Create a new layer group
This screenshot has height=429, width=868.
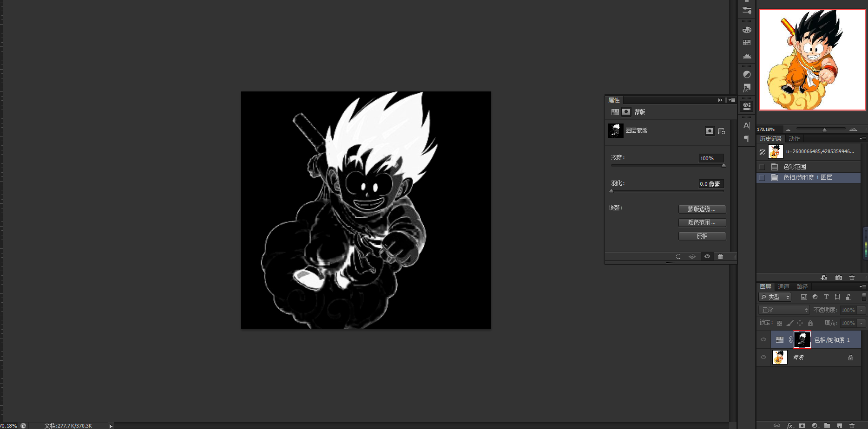point(827,425)
